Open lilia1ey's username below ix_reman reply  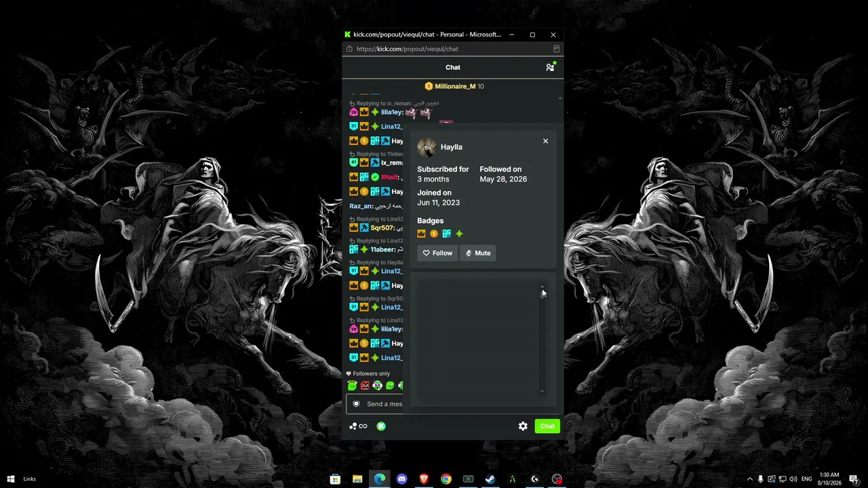coord(391,113)
